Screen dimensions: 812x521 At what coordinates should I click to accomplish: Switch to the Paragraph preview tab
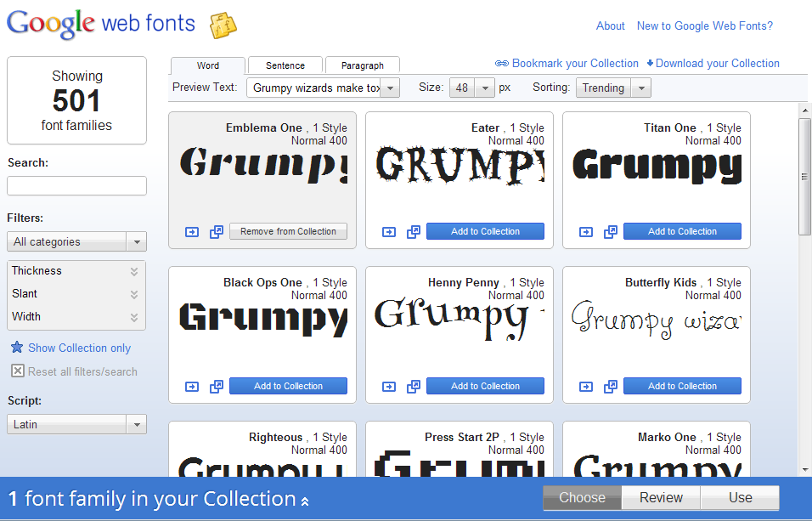363,65
